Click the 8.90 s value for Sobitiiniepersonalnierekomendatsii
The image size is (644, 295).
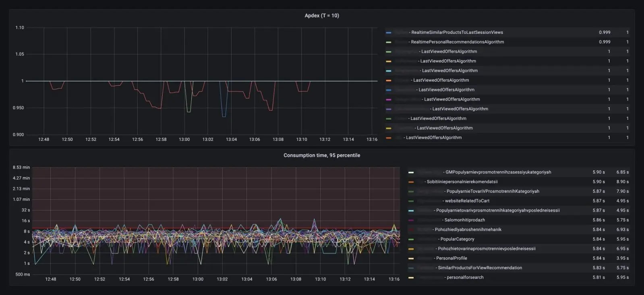click(623, 182)
